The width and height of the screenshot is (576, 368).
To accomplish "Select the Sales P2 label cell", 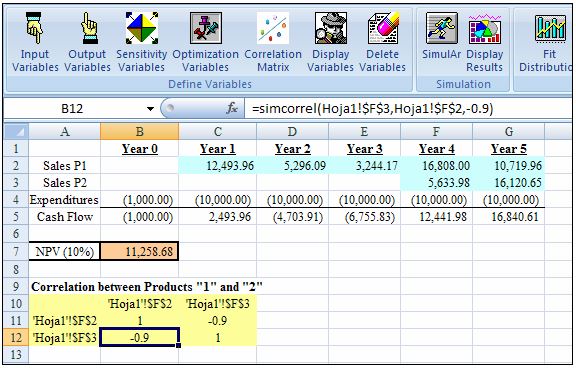I will [x=65, y=183].
